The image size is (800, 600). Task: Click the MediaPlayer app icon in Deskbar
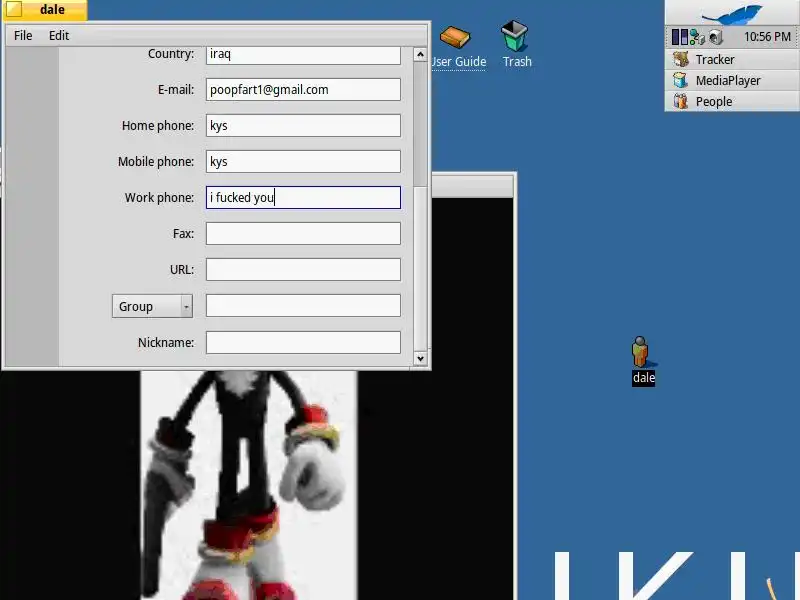680,80
